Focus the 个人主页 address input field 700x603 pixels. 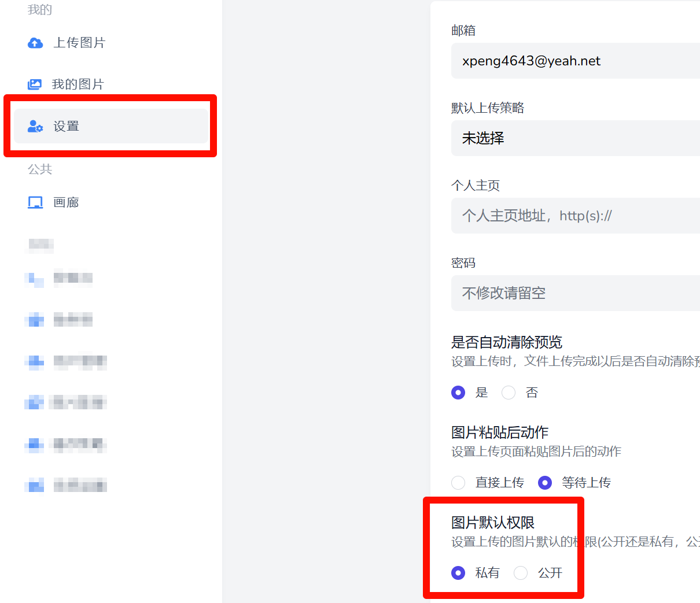(575, 216)
